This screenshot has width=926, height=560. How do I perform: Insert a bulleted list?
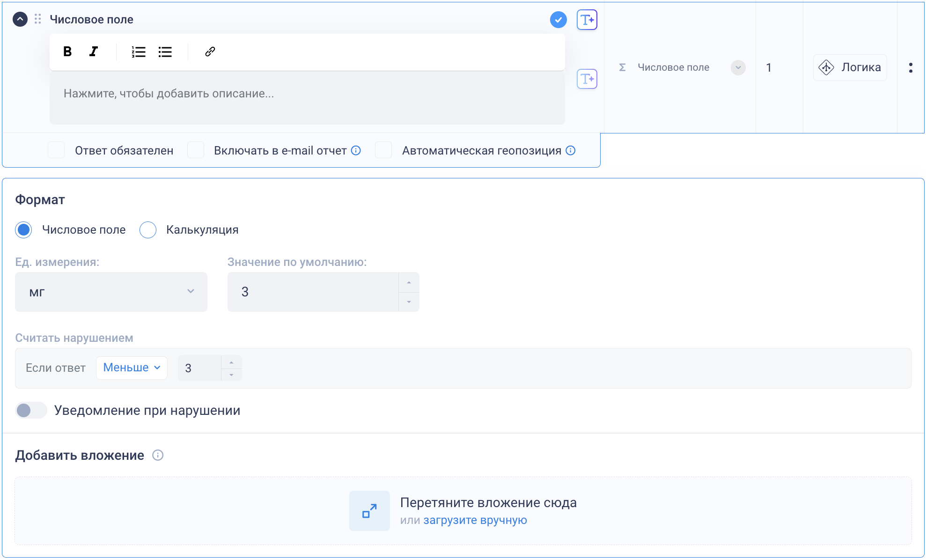tap(165, 52)
